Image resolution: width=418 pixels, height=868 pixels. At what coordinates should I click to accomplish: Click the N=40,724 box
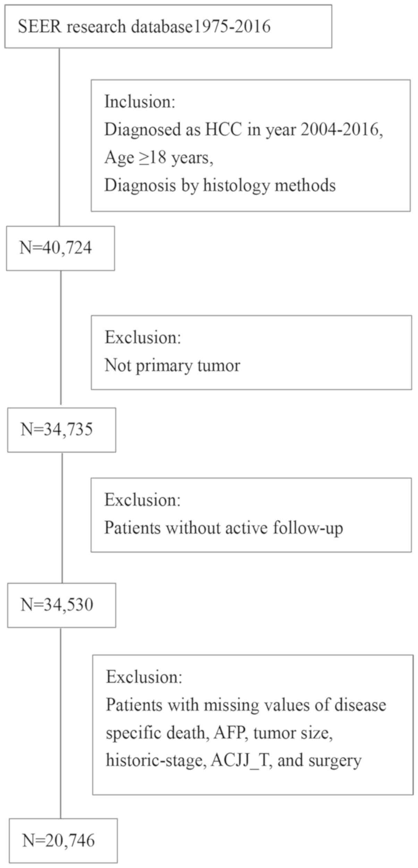tap(60, 248)
